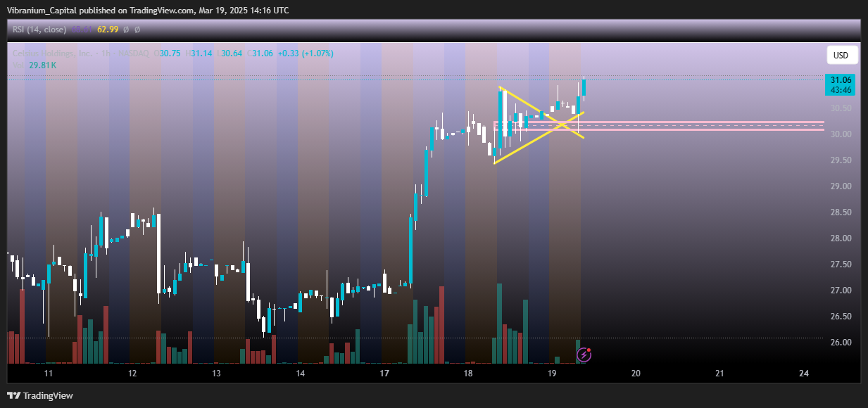Click date label 13 on time axis
Viewport: 868px width, 408px height.
click(x=216, y=374)
